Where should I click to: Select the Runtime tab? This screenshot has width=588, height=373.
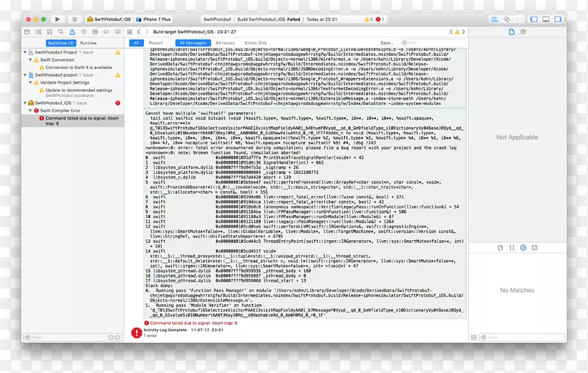click(88, 43)
